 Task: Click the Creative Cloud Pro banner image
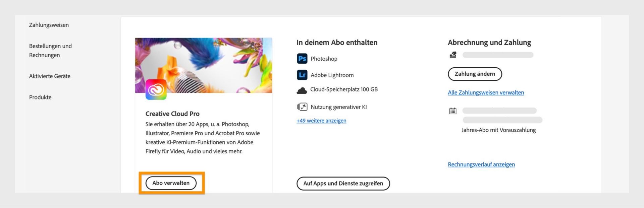[x=204, y=65]
